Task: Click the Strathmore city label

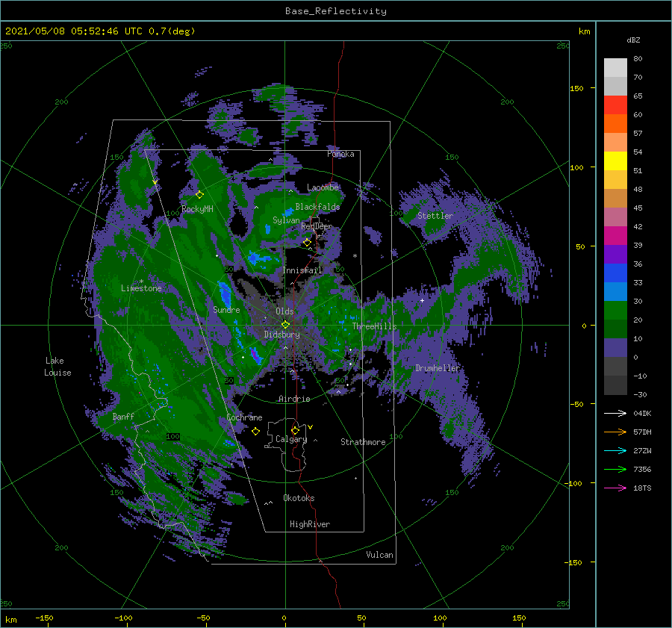Action: (363, 442)
